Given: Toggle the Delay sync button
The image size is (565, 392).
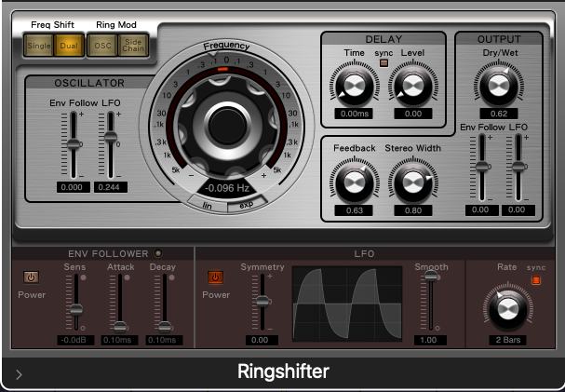Looking at the screenshot, I should coord(384,63).
